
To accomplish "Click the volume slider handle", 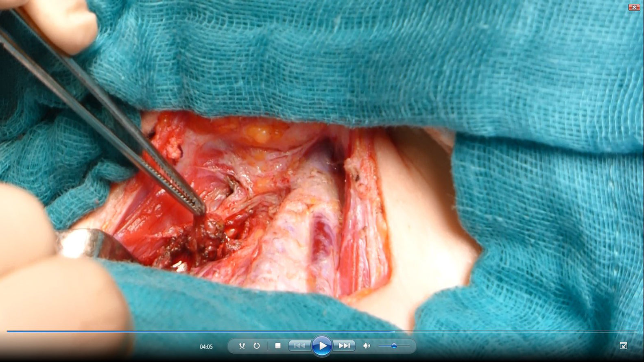I will tap(394, 346).
